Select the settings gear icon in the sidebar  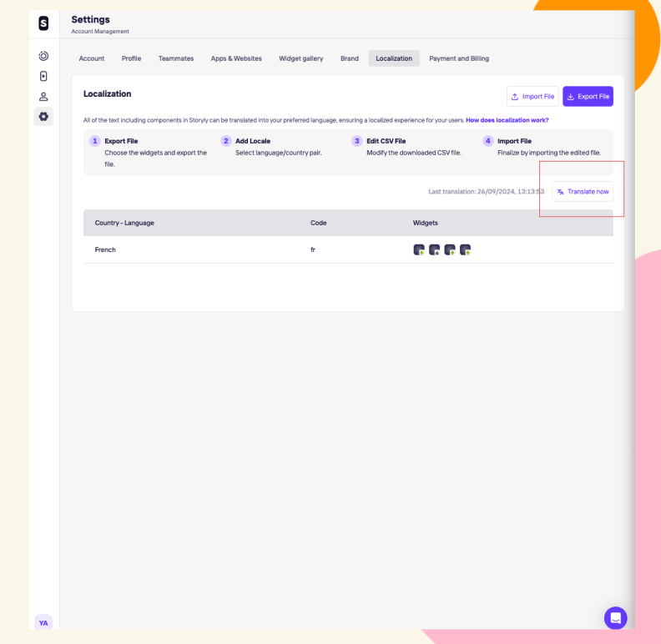[43, 116]
